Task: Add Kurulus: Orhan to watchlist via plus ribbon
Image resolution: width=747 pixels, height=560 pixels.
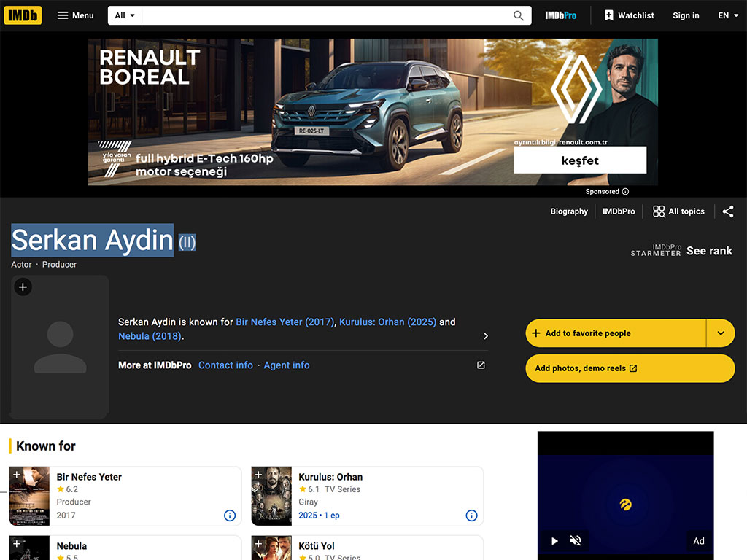Action: tap(258, 474)
